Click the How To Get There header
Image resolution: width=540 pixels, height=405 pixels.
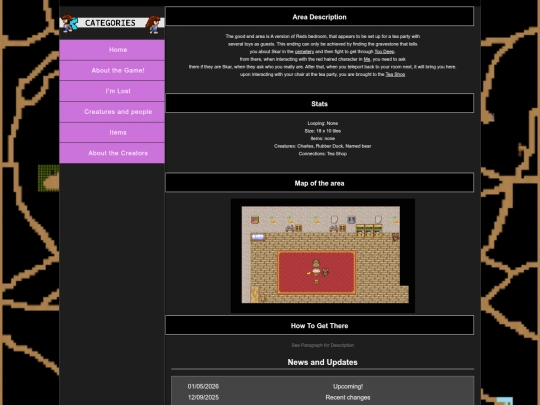pos(320,325)
